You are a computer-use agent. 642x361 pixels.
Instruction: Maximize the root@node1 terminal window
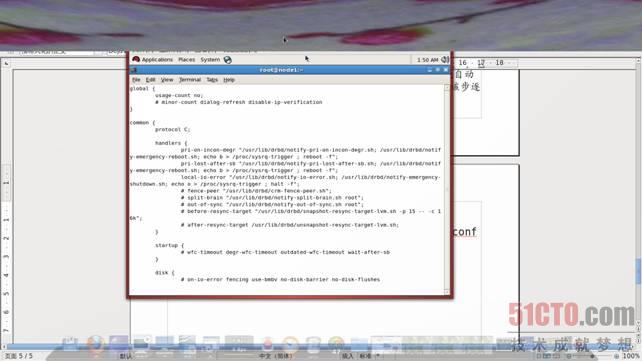pos(437,70)
